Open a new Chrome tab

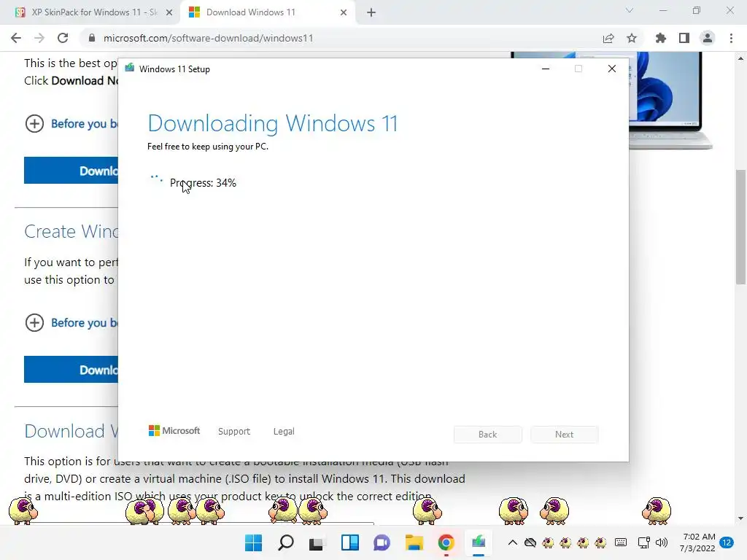coord(371,12)
